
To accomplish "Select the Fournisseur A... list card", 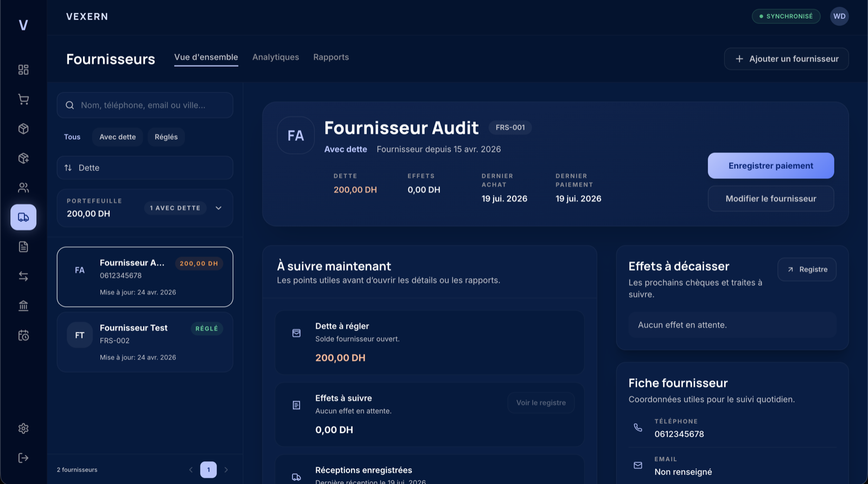I will 145,277.
